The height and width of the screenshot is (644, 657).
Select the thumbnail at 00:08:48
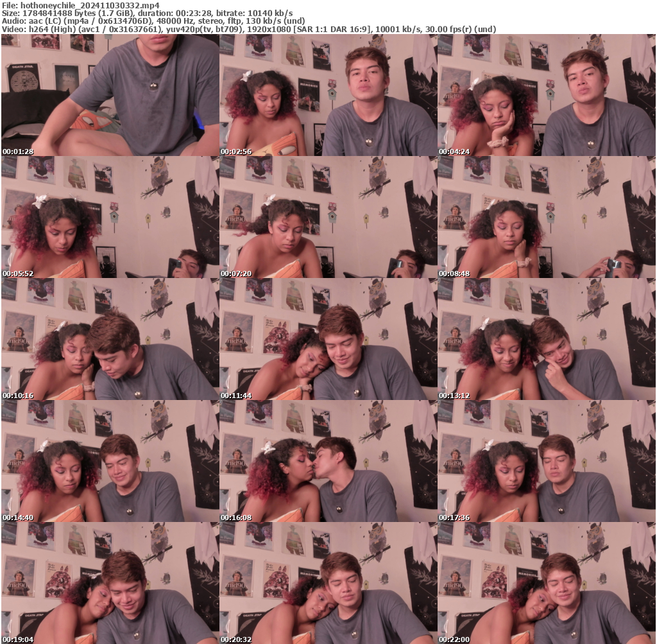(x=547, y=217)
